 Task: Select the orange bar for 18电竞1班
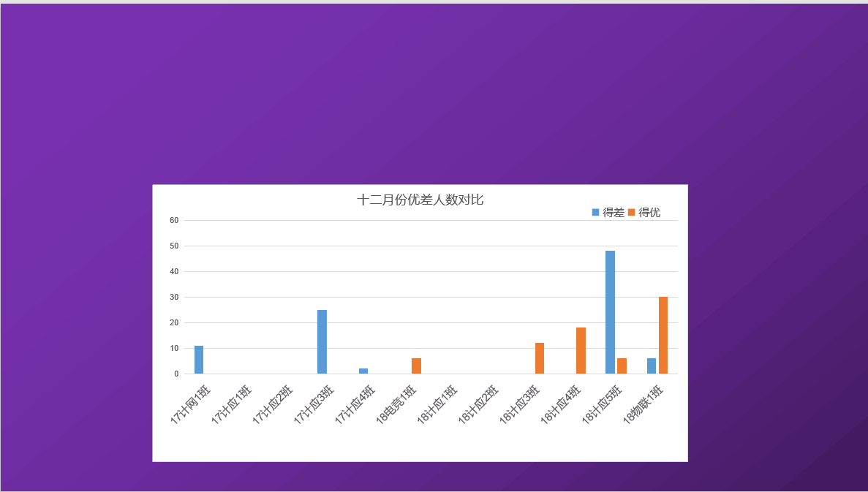tap(416, 366)
